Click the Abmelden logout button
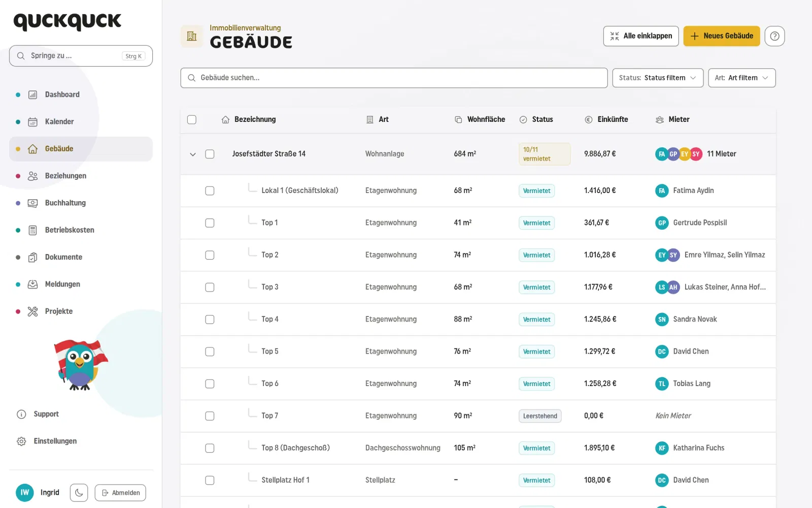The image size is (812, 508). [x=121, y=493]
